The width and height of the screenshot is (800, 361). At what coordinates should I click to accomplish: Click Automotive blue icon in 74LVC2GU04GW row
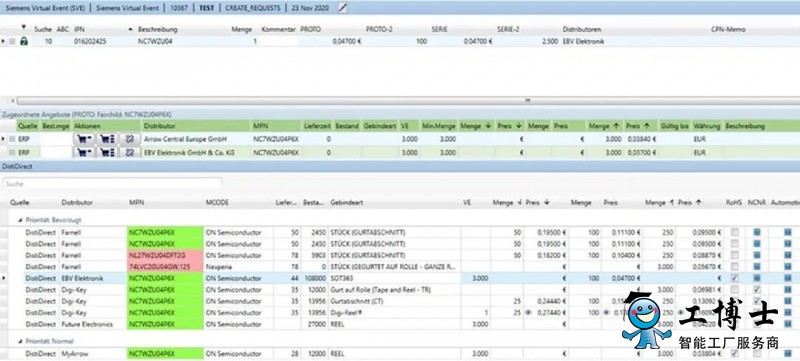pos(788,267)
